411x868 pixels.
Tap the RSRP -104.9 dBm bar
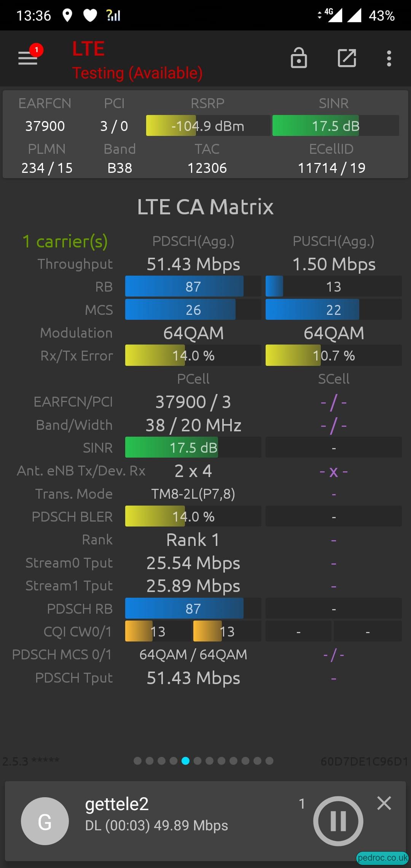point(208,126)
